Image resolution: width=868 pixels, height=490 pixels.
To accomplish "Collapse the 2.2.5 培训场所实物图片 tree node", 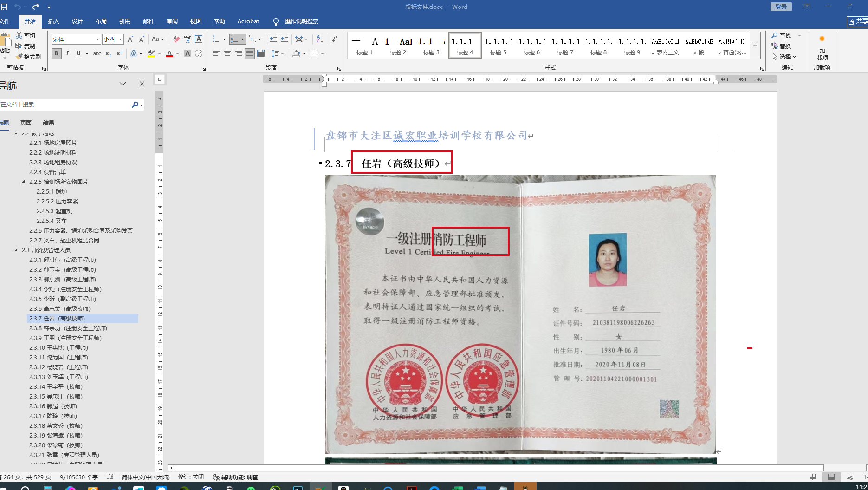I will point(23,182).
